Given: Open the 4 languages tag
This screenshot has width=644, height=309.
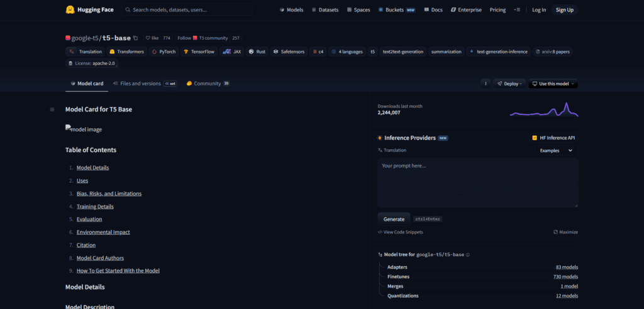Looking at the screenshot, I should [347, 52].
